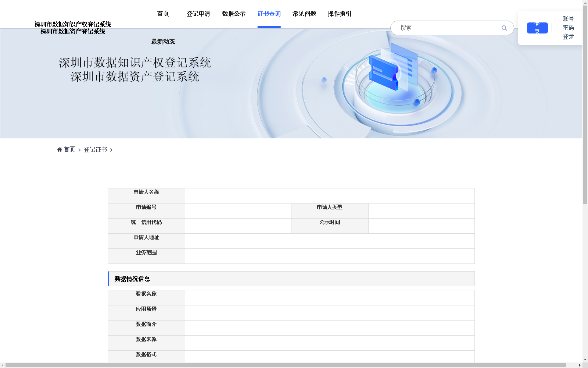Image resolution: width=588 pixels, height=368 pixels.
Task: Click the 应用场景 label cell
Action: pos(146,313)
